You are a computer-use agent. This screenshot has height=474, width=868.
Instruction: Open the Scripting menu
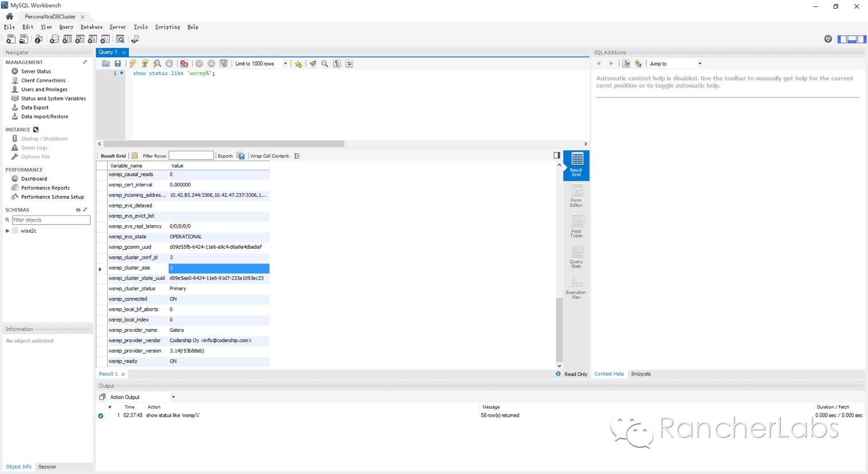168,27
